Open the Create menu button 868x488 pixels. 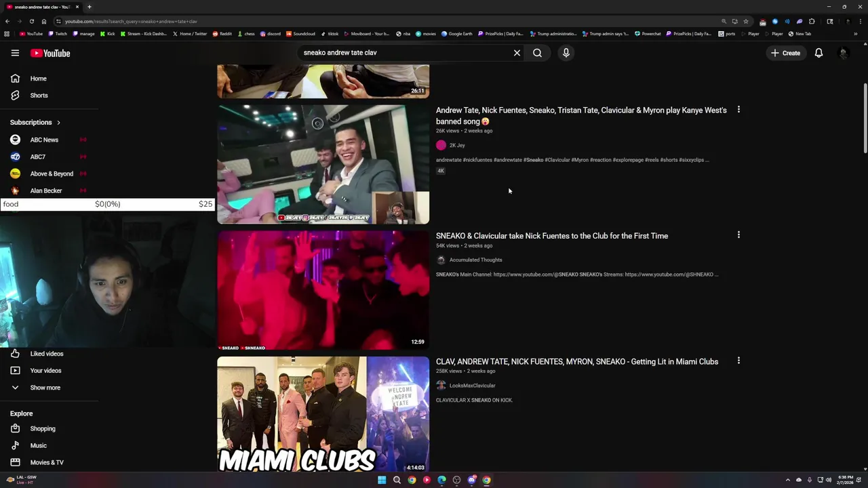click(x=785, y=53)
